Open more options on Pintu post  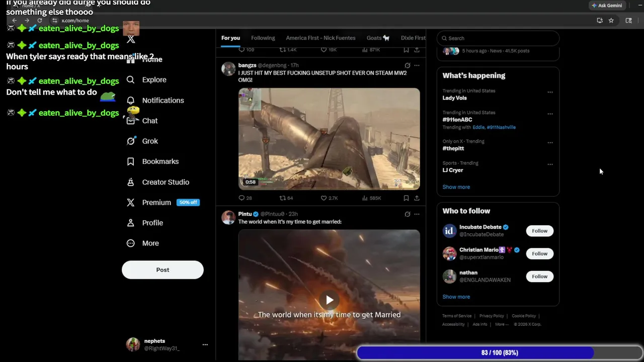(417, 214)
